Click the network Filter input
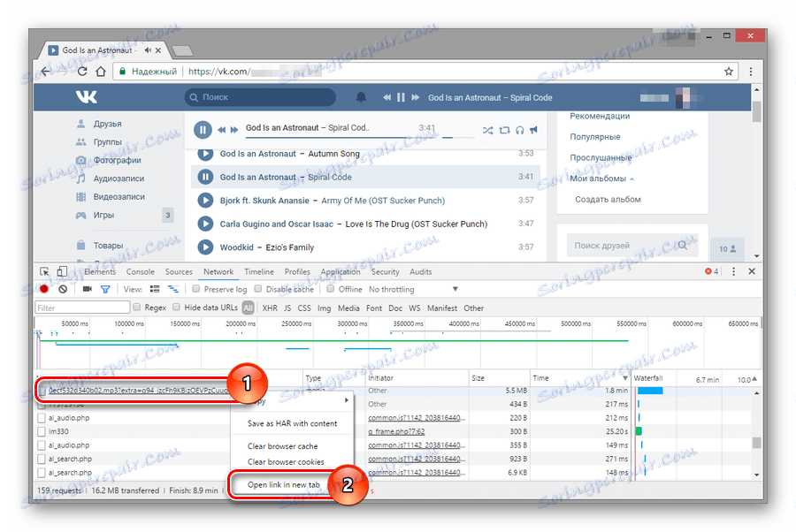Viewport: 796px width, 532px height. tap(83, 308)
